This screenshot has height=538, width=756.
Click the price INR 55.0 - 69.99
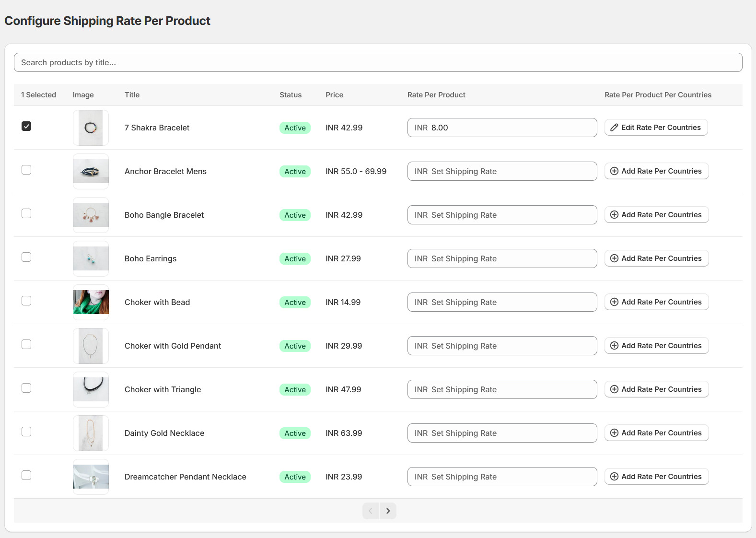pyautogui.click(x=356, y=171)
